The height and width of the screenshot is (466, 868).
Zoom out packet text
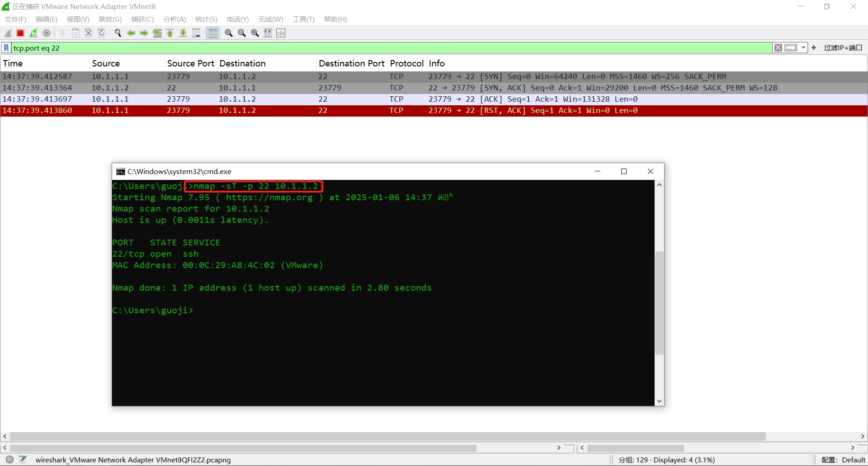point(242,33)
